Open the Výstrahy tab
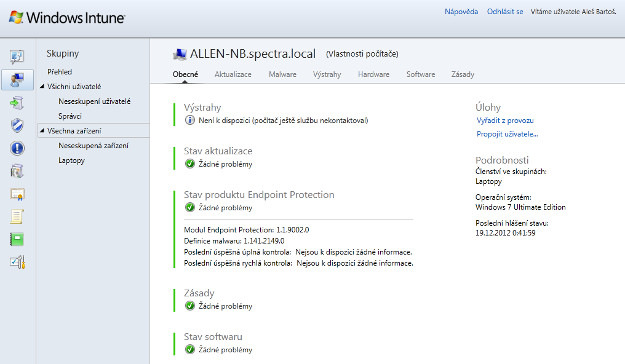625x364 pixels. tap(327, 74)
